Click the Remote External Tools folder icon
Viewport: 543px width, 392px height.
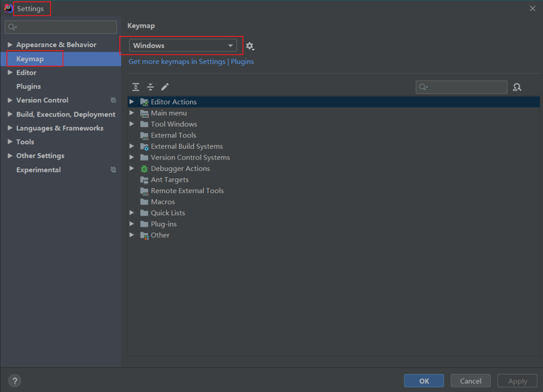point(144,191)
